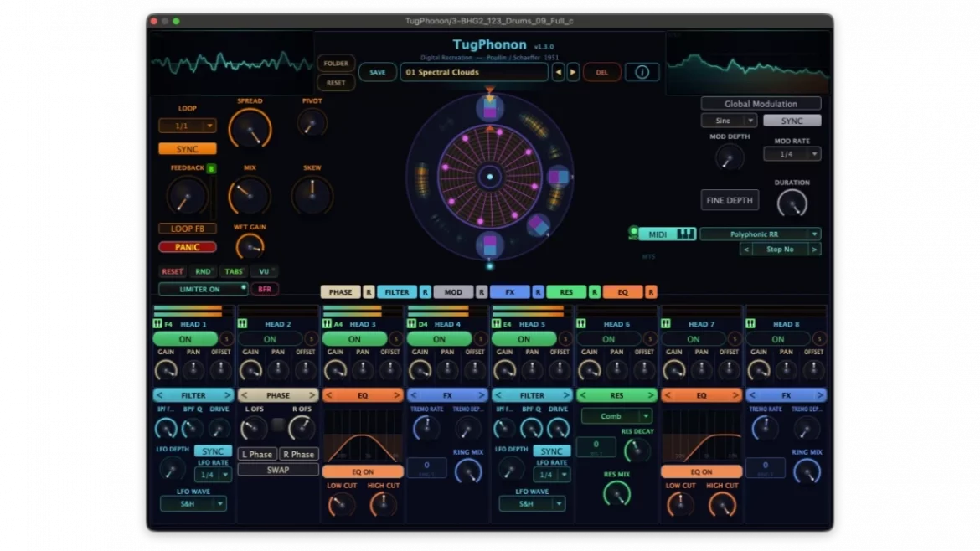Click the DEL preset button
980x551 pixels.
(602, 72)
